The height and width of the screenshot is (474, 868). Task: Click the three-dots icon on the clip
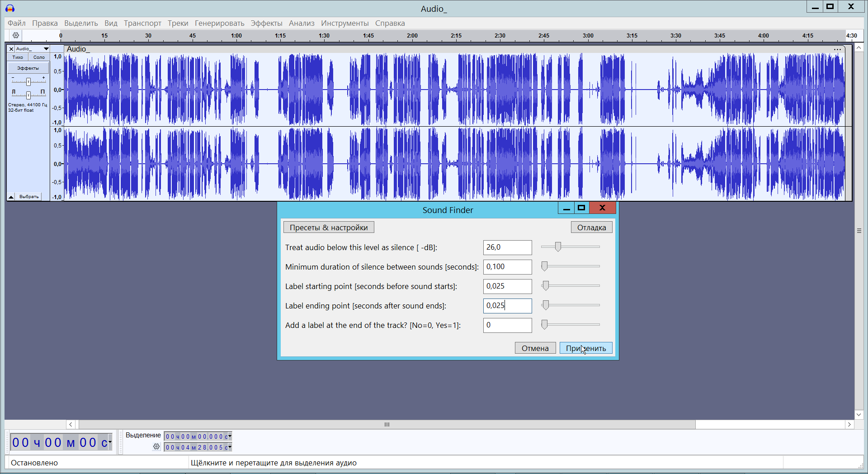[x=837, y=49]
